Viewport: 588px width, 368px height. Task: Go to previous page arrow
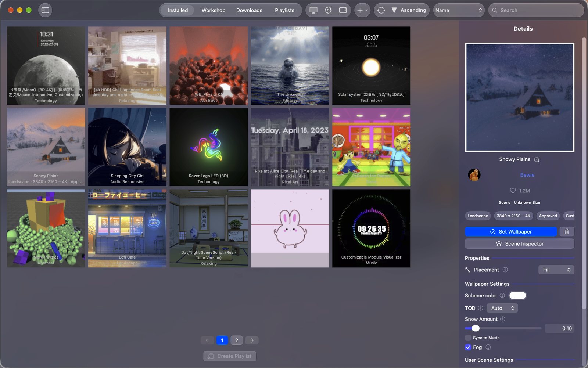click(207, 340)
